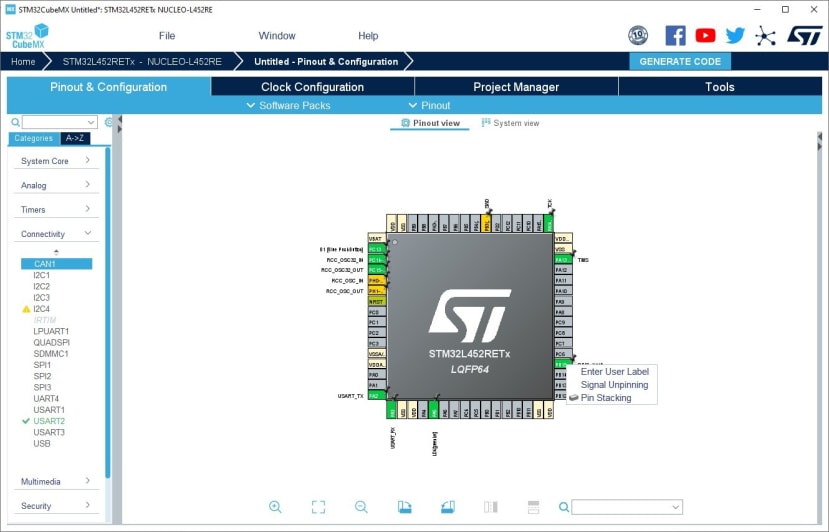The width and height of the screenshot is (829, 532).
Task: Click the pin search magnifier icon
Action: pos(564,507)
